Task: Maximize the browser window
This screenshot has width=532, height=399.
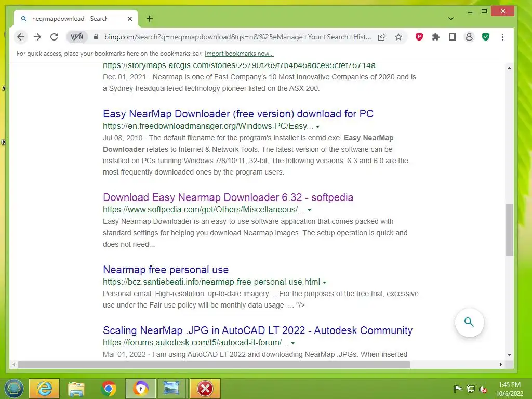Action: [x=484, y=11]
